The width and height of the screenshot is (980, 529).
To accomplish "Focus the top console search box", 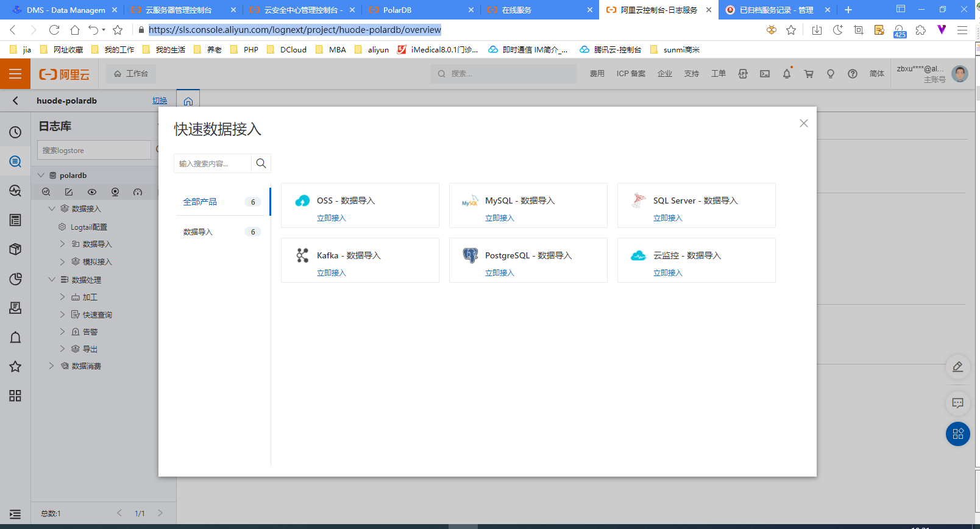I will pos(503,74).
